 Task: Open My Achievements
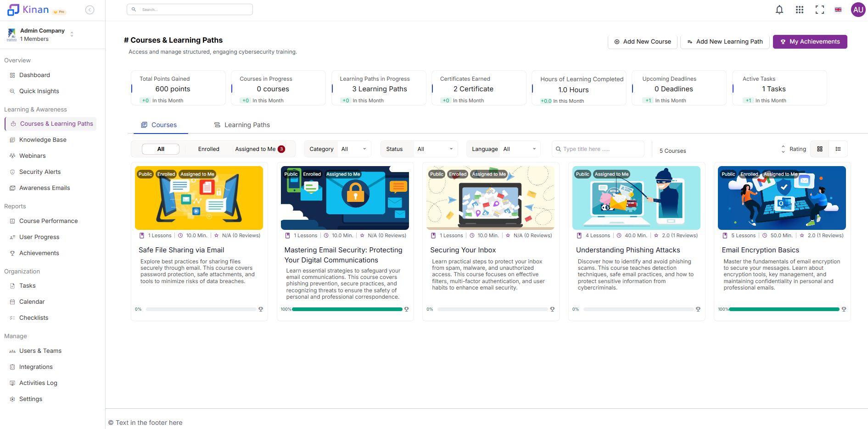[x=810, y=41]
